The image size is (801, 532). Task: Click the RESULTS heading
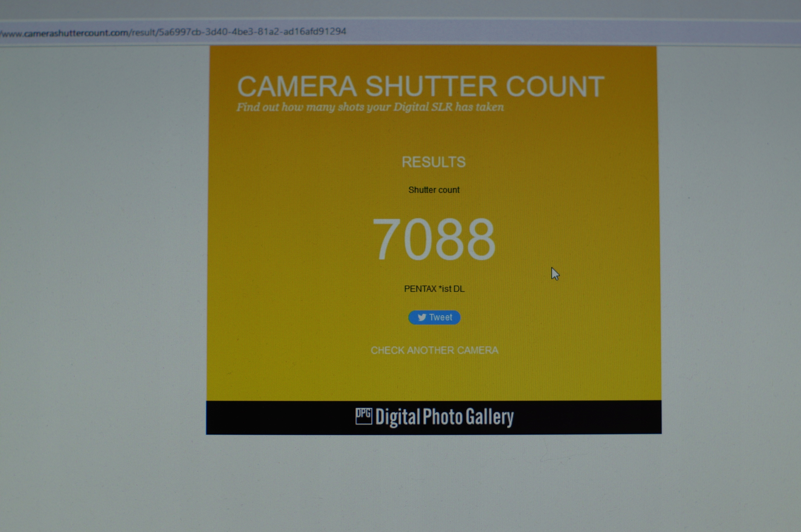tap(434, 162)
